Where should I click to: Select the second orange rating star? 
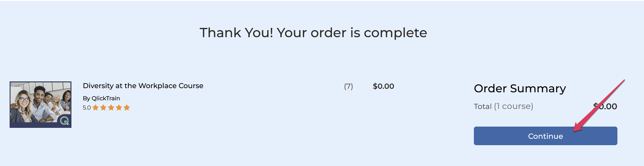coord(103,107)
